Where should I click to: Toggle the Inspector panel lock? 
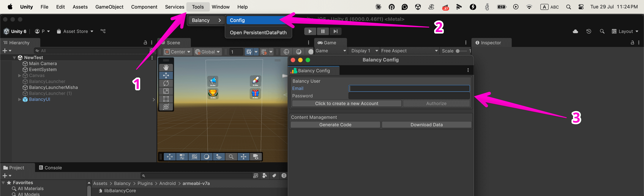tap(632, 43)
